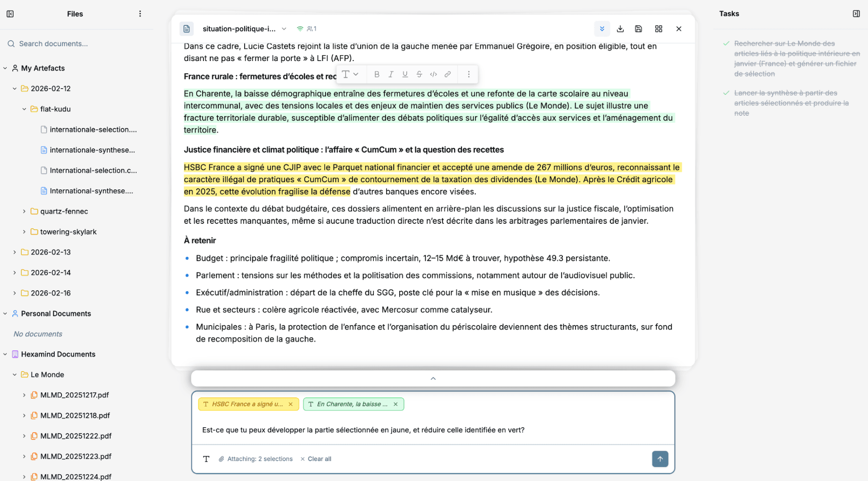Expand the chat panel with up chevron
Image resolution: width=868 pixels, height=481 pixels.
[x=433, y=378]
